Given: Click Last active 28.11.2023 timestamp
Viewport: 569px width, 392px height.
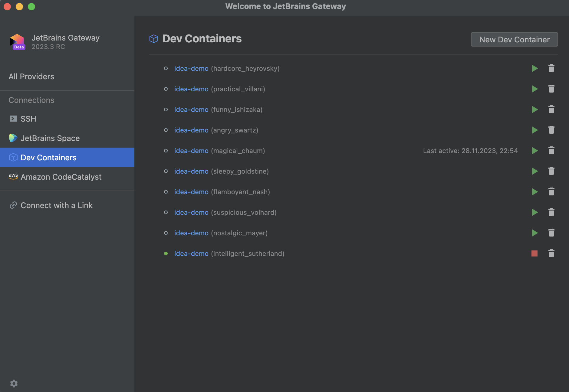Looking at the screenshot, I should [470, 151].
